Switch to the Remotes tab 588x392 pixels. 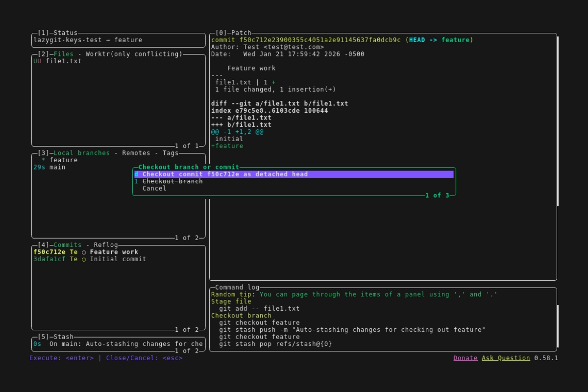point(136,153)
